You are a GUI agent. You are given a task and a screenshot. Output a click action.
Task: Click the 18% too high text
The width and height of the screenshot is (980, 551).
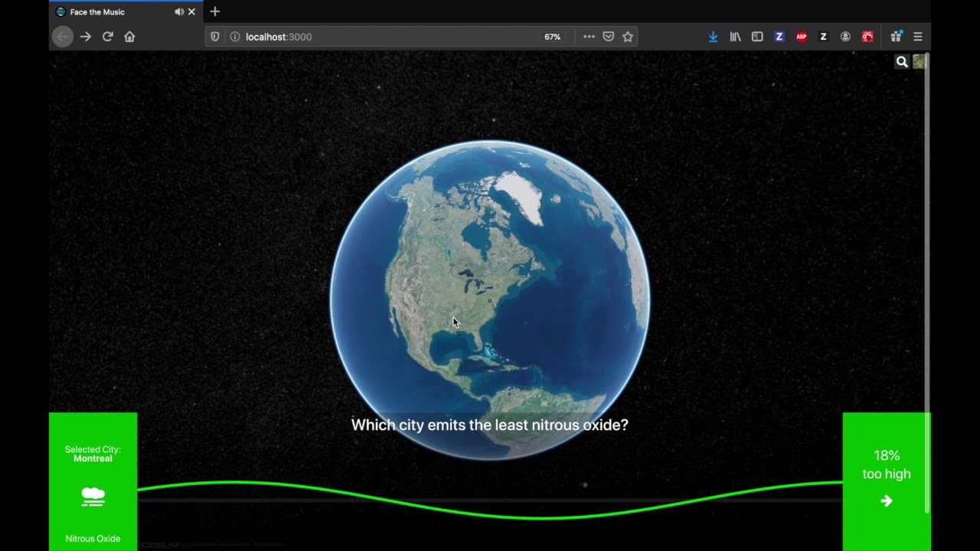pos(887,465)
